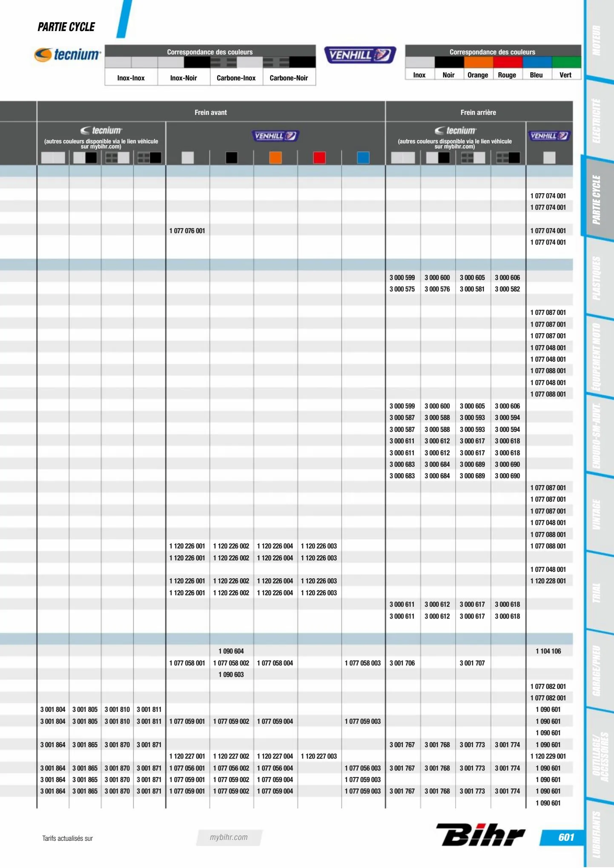Select the TRIAL side tab

[597, 593]
